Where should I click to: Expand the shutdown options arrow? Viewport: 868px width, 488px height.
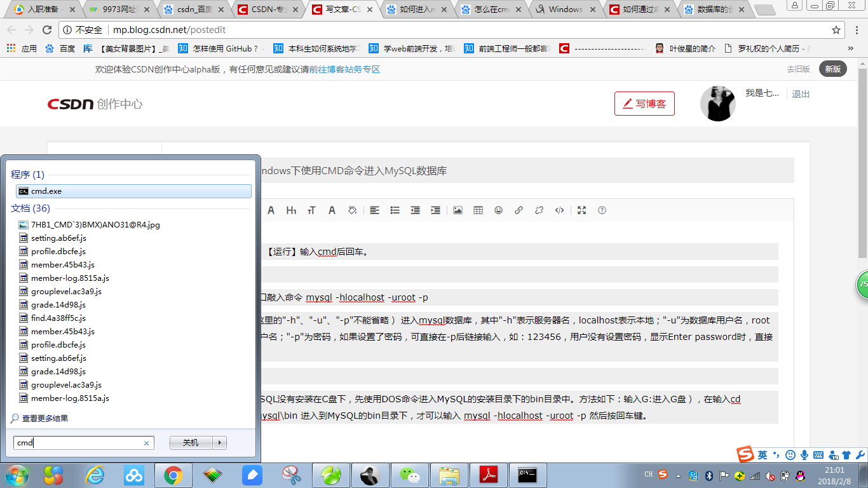(219, 443)
